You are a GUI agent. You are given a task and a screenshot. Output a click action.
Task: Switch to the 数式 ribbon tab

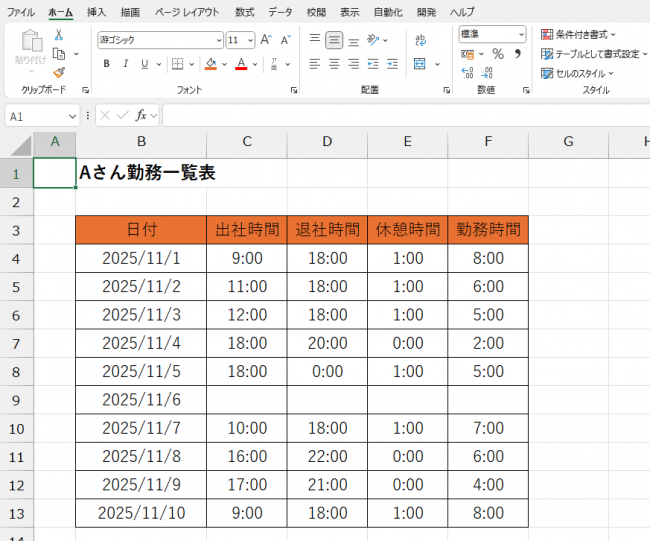(x=244, y=12)
